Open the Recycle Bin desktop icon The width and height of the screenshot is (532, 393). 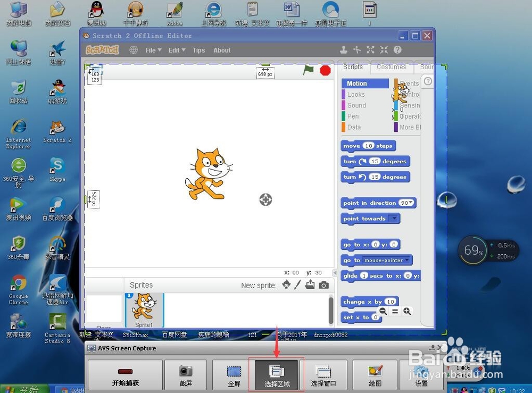(x=18, y=92)
